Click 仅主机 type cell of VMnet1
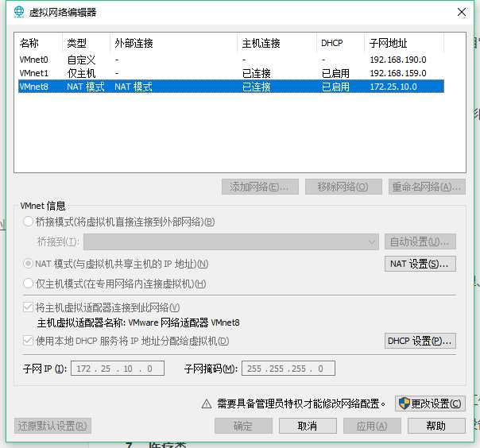This screenshot has width=480, height=448. click(x=81, y=73)
